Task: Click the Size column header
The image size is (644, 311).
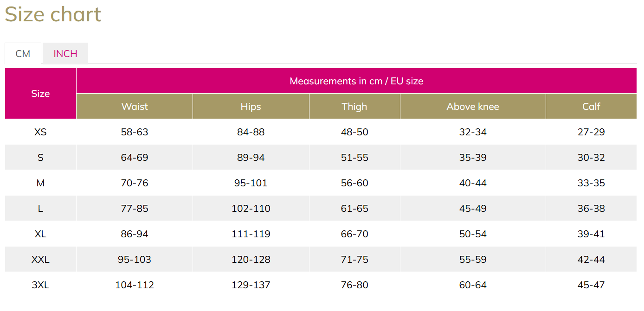Action: [40, 94]
